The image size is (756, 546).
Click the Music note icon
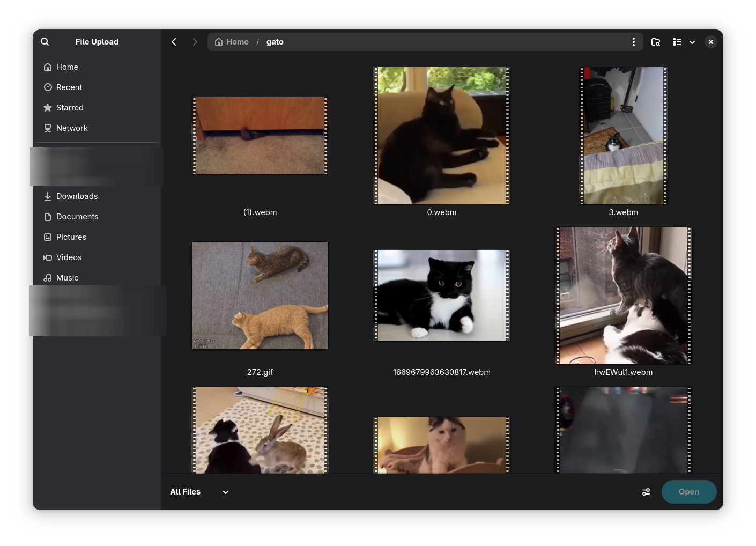(x=48, y=278)
